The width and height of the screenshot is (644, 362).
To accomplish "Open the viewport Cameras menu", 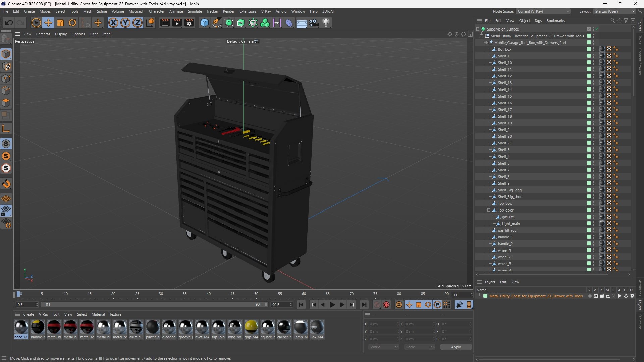I will click(x=43, y=34).
